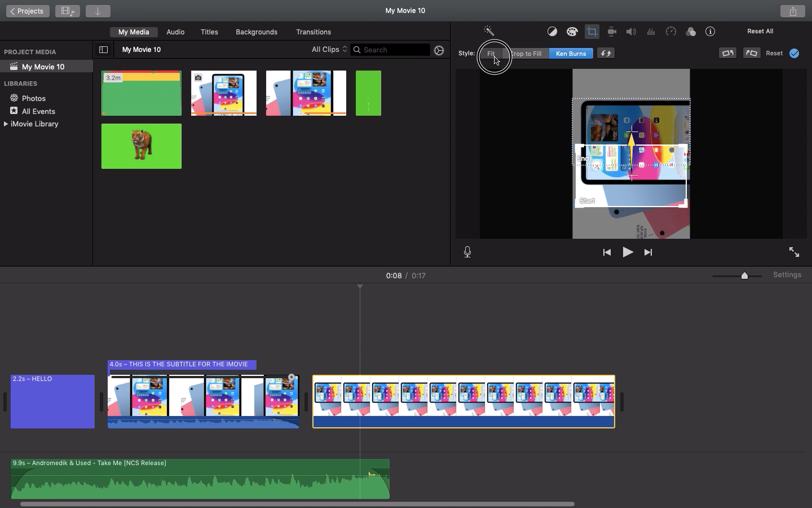Viewport: 812px width, 508px height.
Task: Select the Ken Burns crop style
Action: click(x=571, y=54)
